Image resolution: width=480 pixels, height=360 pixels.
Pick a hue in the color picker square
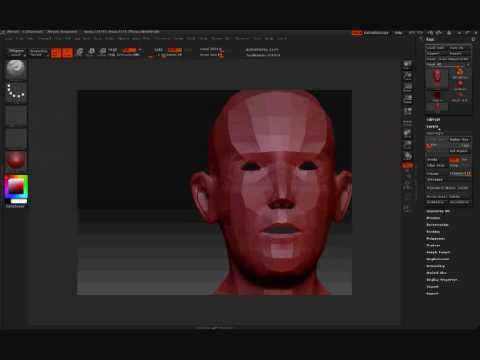[16, 186]
